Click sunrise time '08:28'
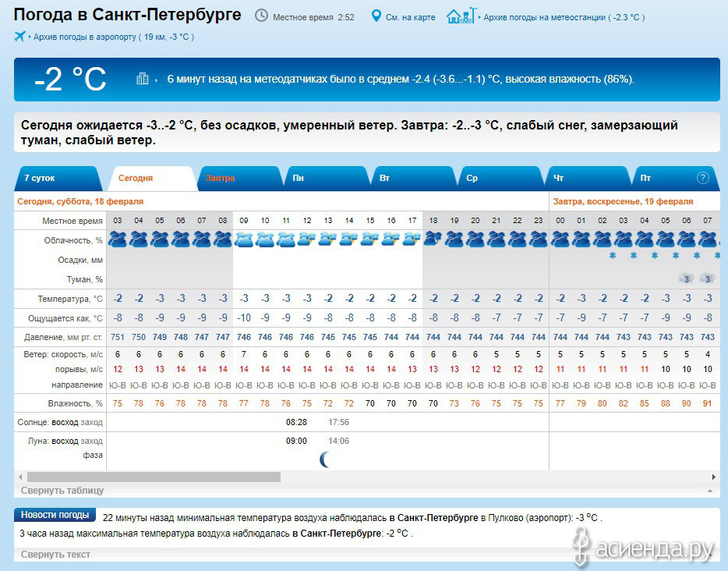This screenshot has height=571, width=728. point(296,422)
